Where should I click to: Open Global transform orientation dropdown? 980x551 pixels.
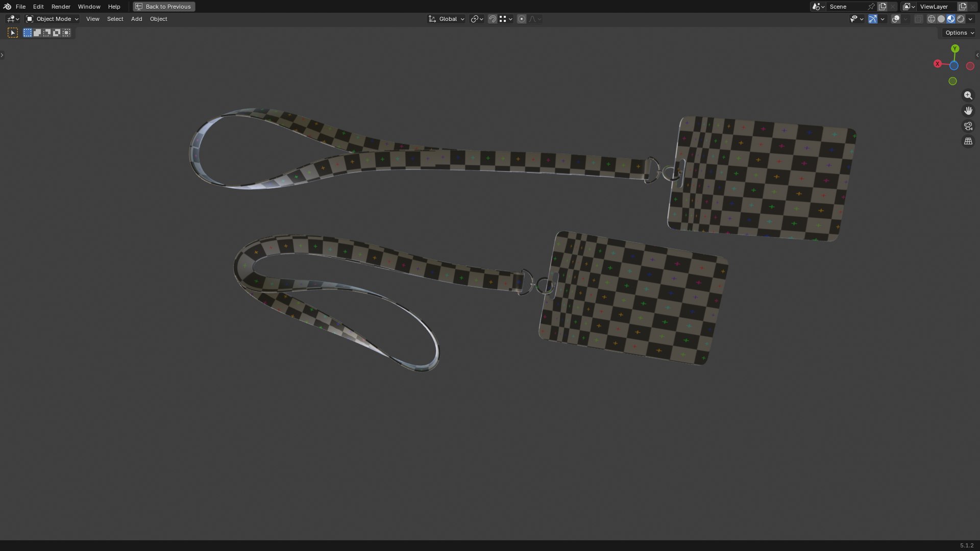pos(447,19)
